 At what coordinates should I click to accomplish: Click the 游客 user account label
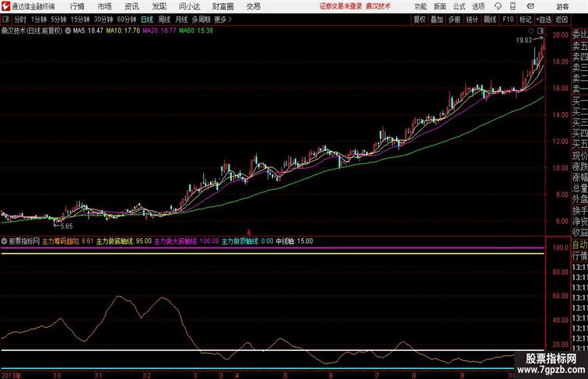(562, 6)
